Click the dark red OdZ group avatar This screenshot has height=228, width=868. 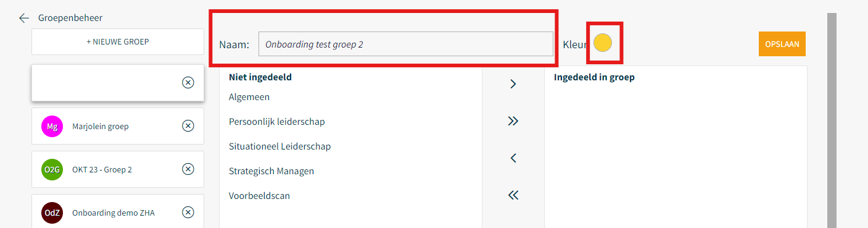(52, 213)
